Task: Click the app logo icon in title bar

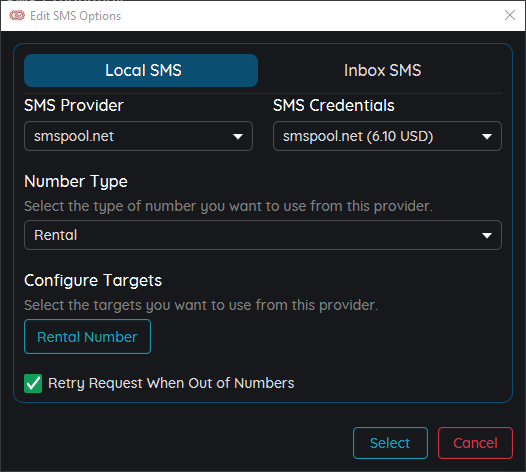Action: click(x=17, y=15)
